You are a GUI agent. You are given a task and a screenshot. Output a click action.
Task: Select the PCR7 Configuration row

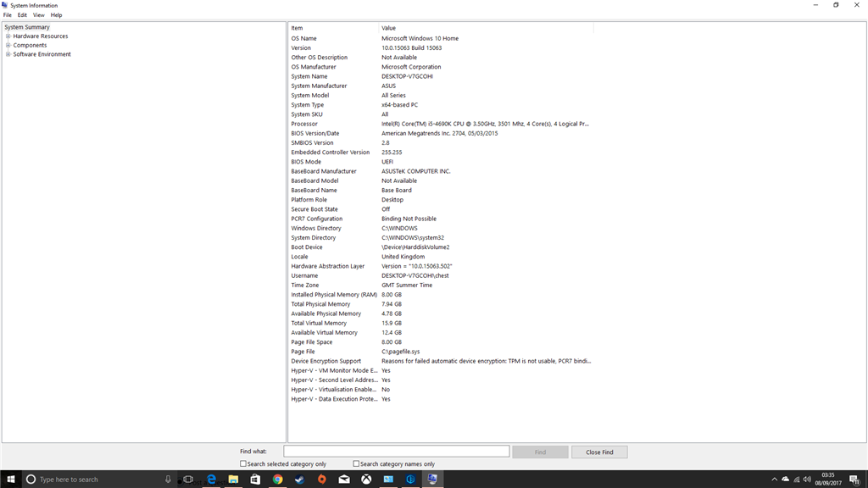(x=441, y=219)
